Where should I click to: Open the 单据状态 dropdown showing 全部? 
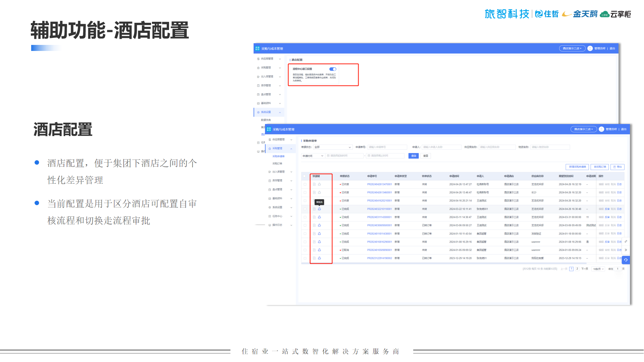click(332, 147)
